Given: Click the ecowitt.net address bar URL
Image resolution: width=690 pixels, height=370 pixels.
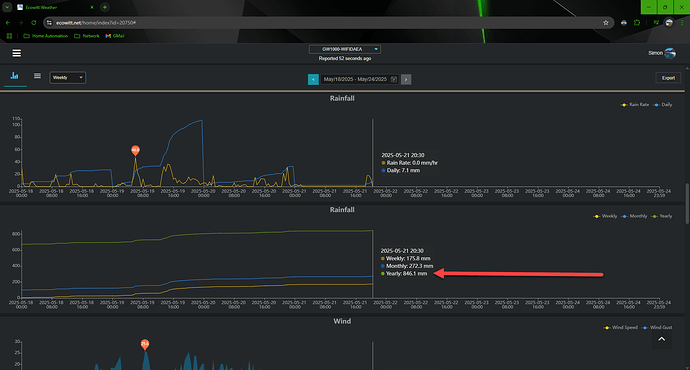Looking at the screenshot, I should (x=96, y=22).
